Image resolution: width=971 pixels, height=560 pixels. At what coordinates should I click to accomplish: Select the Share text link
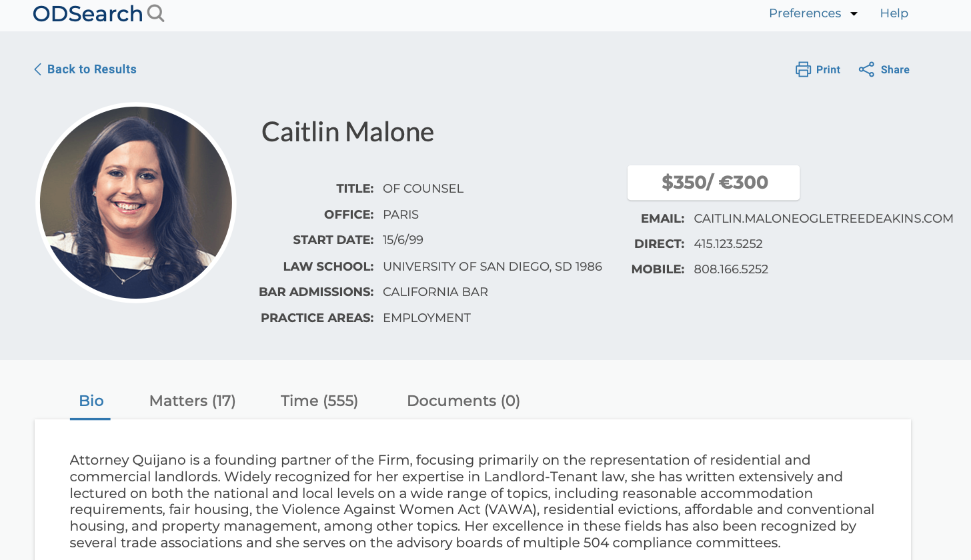point(895,69)
